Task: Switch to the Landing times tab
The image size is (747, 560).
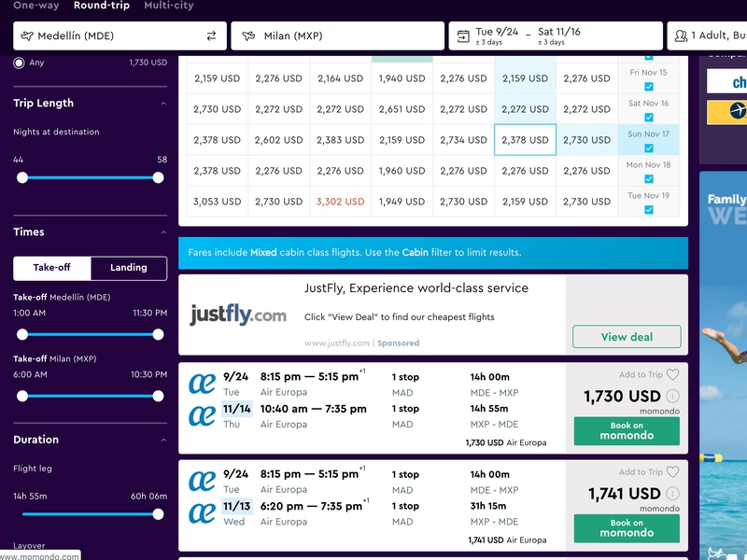Action: [x=129, y=268]
